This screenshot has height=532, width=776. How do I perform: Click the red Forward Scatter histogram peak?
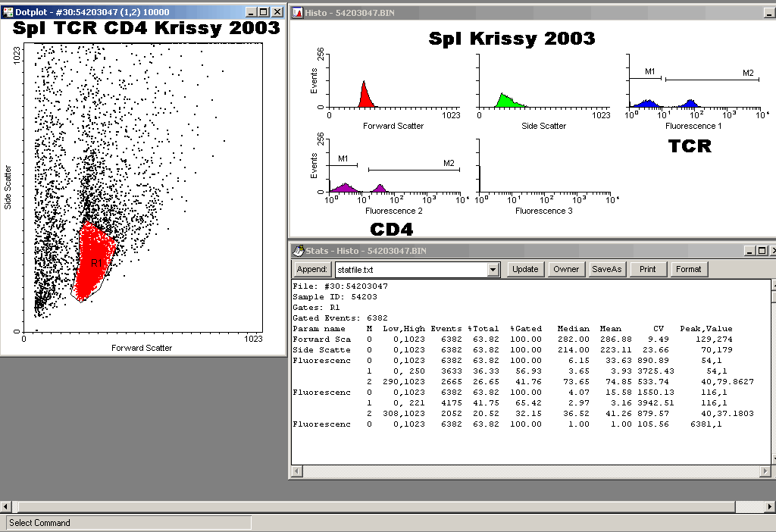click(365, 96)
